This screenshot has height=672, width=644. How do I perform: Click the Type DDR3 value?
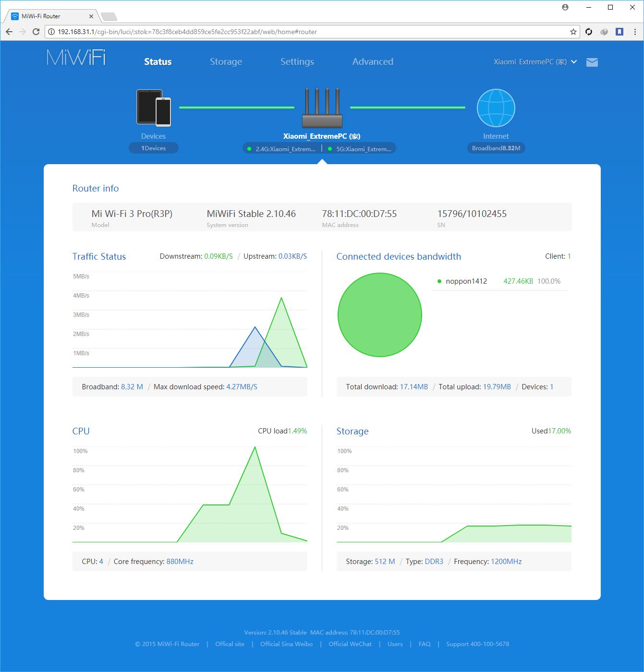(x=434, y=562)
